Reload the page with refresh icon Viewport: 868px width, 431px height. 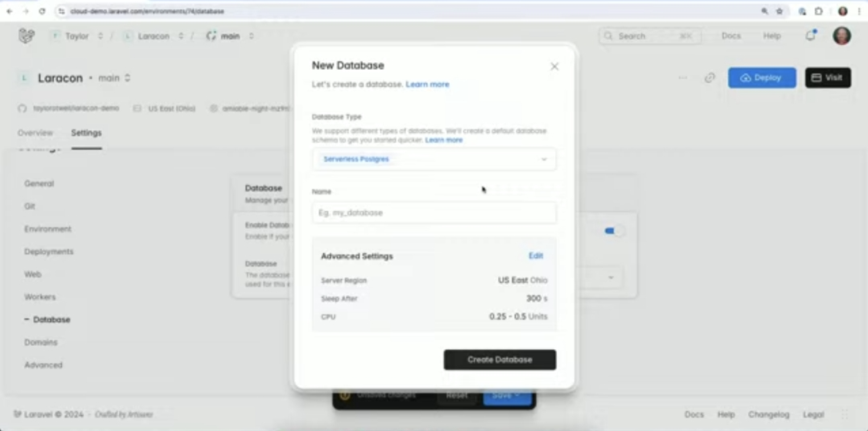coord(42,11)
